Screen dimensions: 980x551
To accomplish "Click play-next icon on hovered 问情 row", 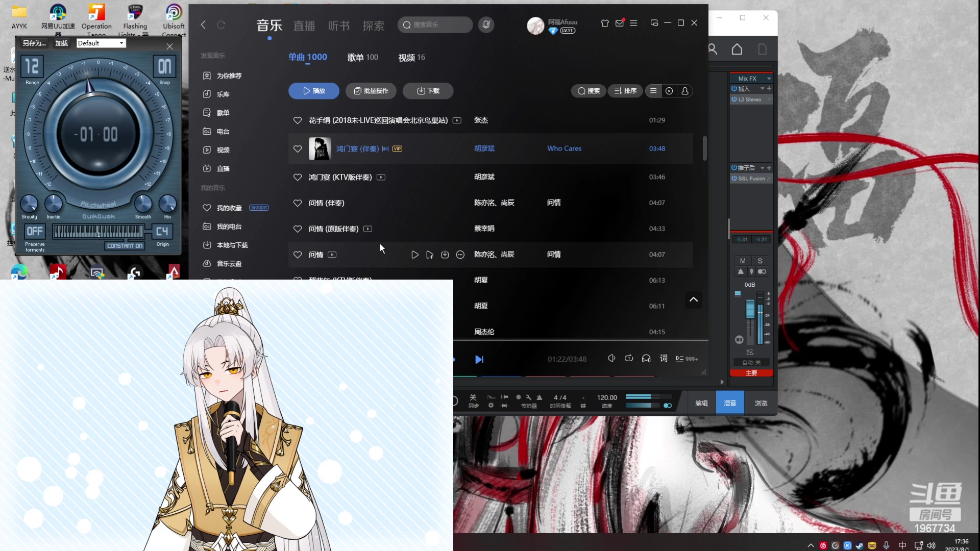I will 430,255.
